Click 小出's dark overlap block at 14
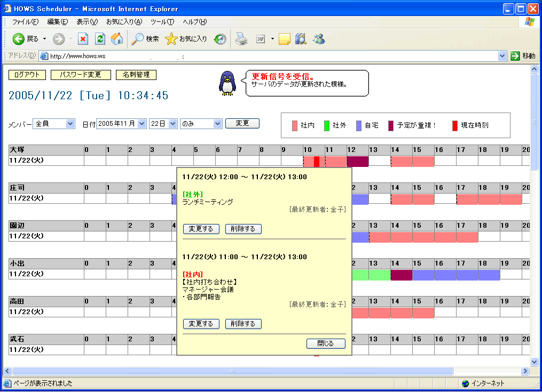The height and width of the screenshot is (392, 542). click(402, 275)
